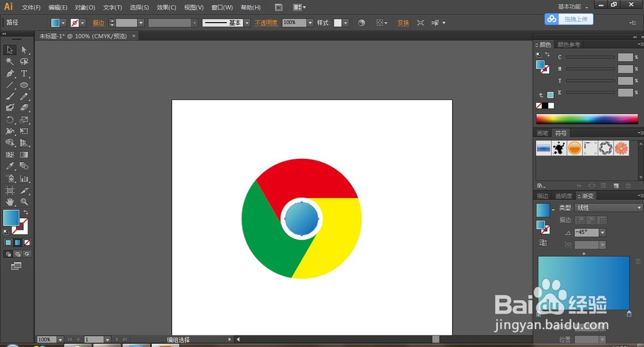Choose the Symbol Sprayer tool

point(10,178)
